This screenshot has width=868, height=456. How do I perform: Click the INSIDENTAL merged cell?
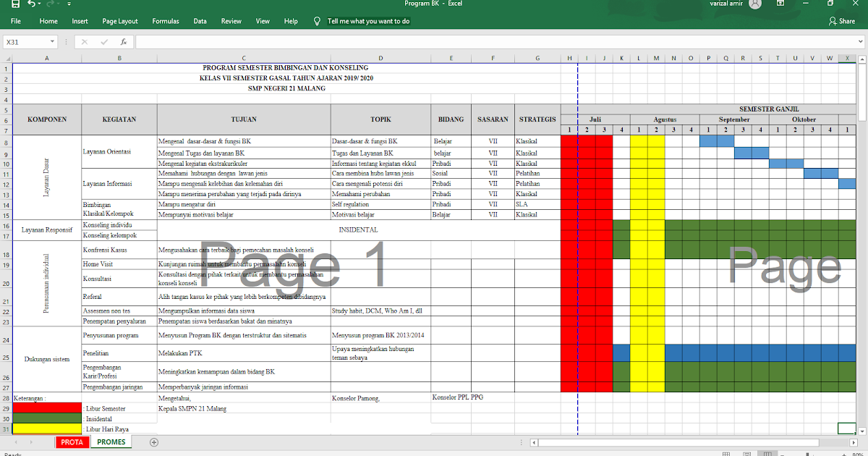pyautogui.click(x=358, y=230)
